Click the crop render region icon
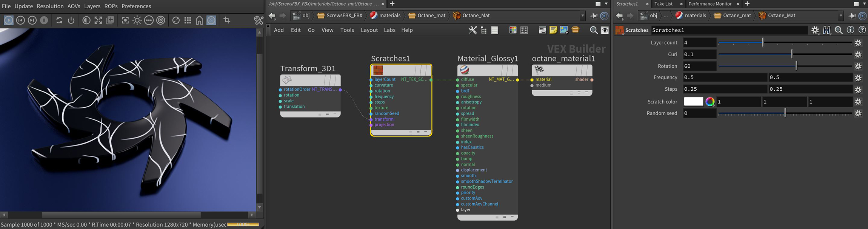 pyautogui.click(x=227, y=20)
